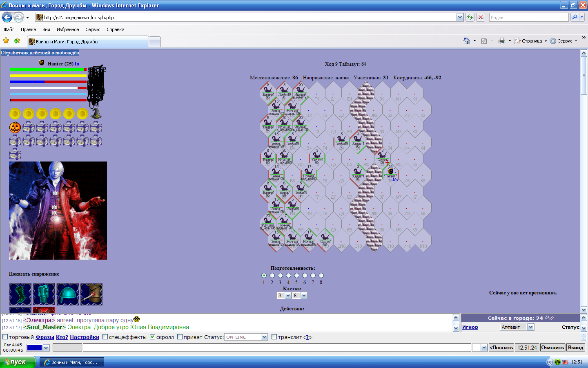Click the green boot equipment icon
Image resolution: width=588 pixels, height=368 pixels.
20,294
